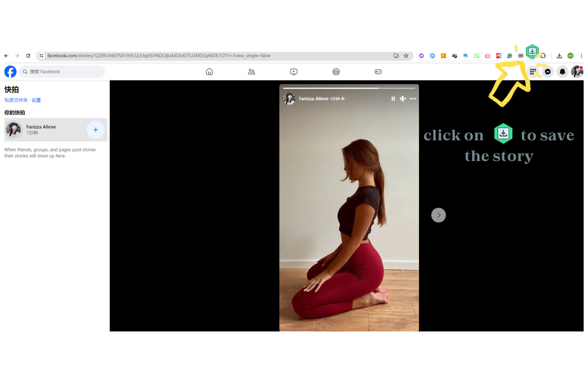The image size is (588, 368).
Task: Open Messenger chats
Action: click(x=548, y=72)
